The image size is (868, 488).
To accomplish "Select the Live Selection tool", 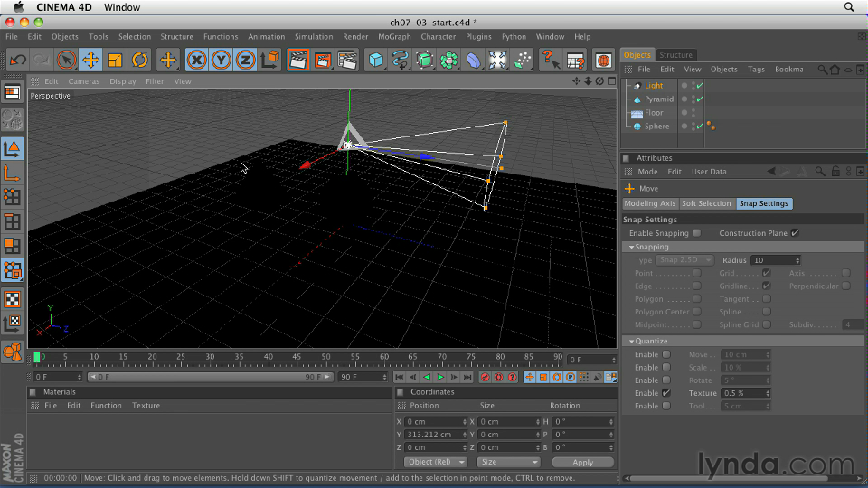I will click(66, 60).
